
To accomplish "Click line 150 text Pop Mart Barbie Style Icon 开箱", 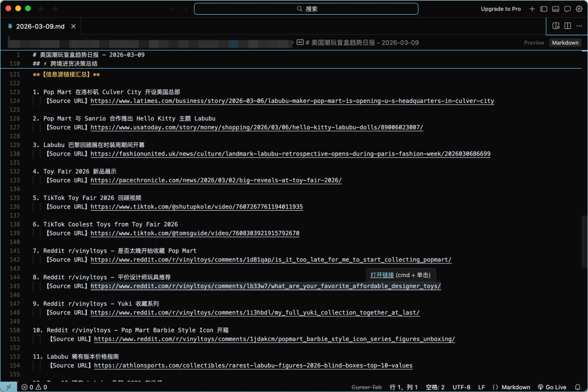I will tap(175, 330).
